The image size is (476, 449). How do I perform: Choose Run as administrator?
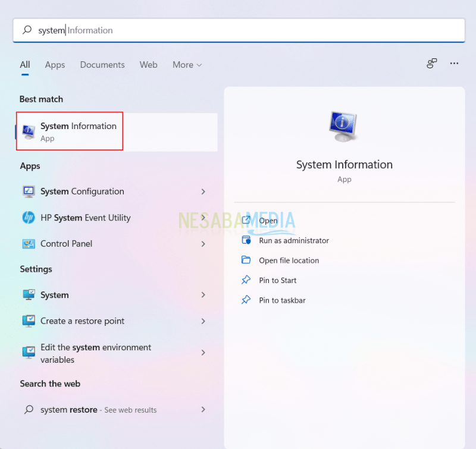tap(294, 241)
